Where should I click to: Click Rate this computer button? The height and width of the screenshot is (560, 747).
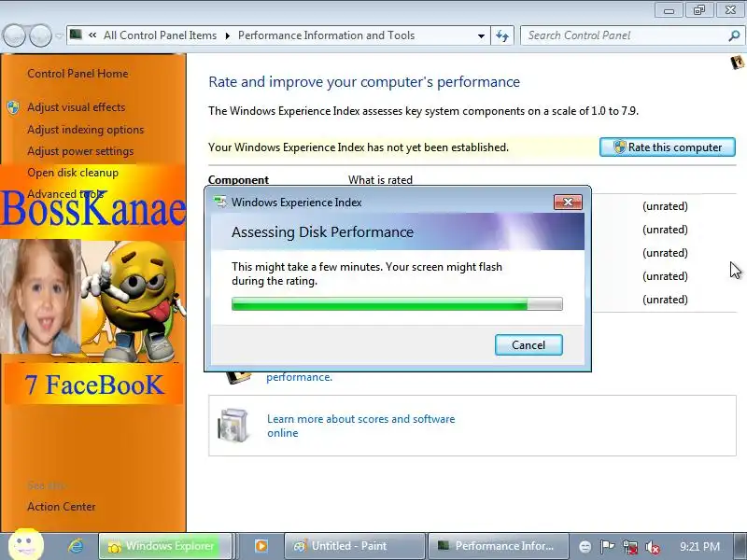click(x=668, y=147)
